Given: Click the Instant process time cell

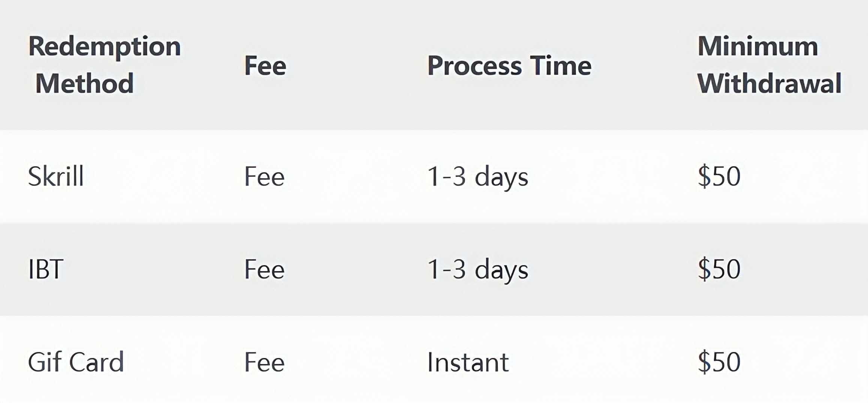Looking at the screenshot, I should tap(468, 362).
